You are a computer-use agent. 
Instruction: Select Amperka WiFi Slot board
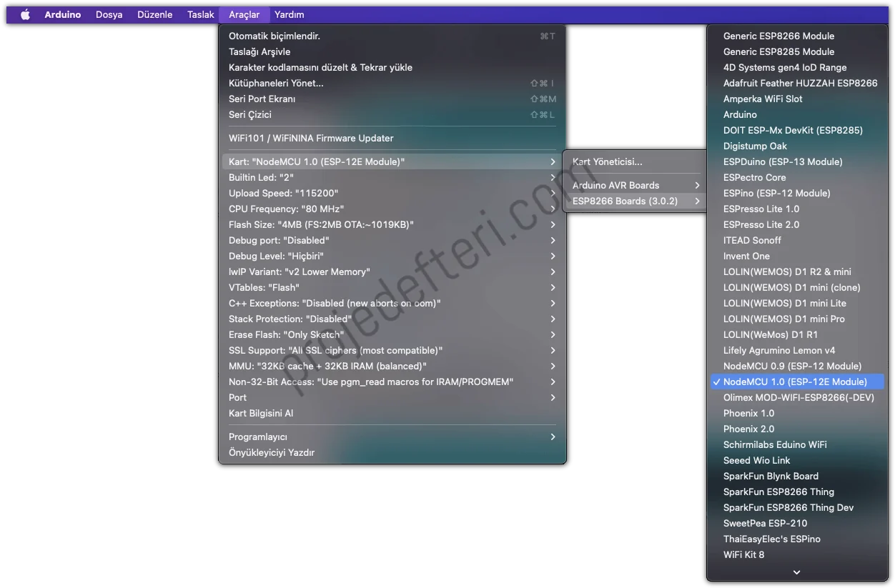pos(797,99)
